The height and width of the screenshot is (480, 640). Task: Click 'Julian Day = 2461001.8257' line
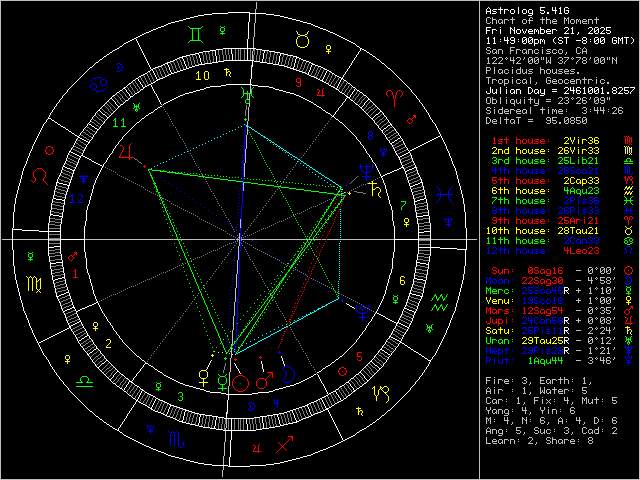(560, 91)
